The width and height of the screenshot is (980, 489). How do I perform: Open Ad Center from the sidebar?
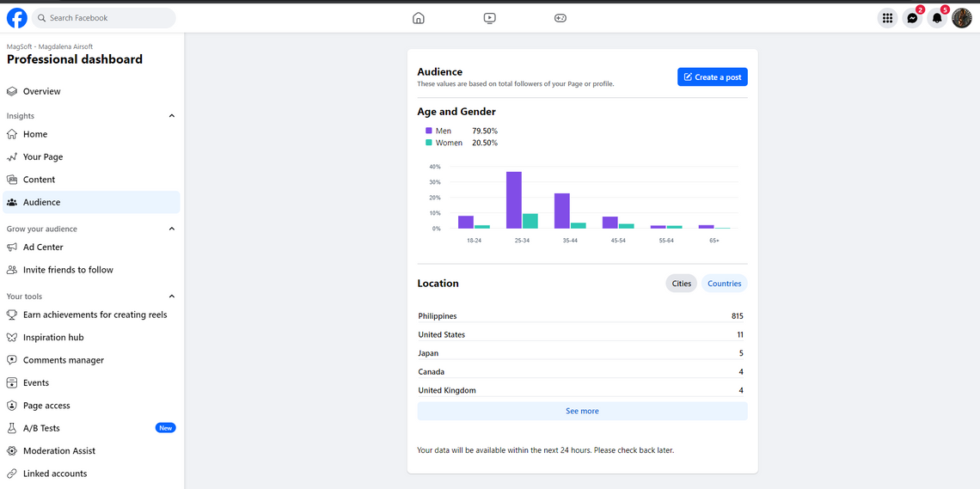(x=43, y=248)
